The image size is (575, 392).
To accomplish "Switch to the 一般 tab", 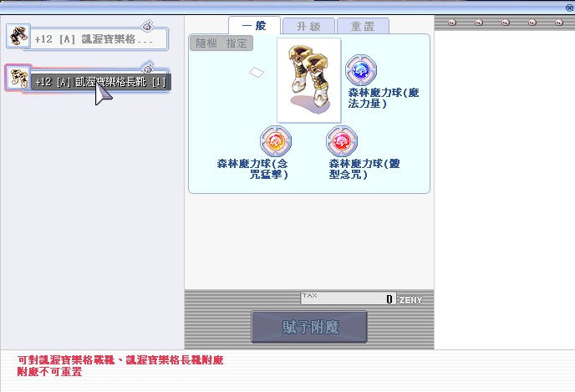I will click(254, 26).
